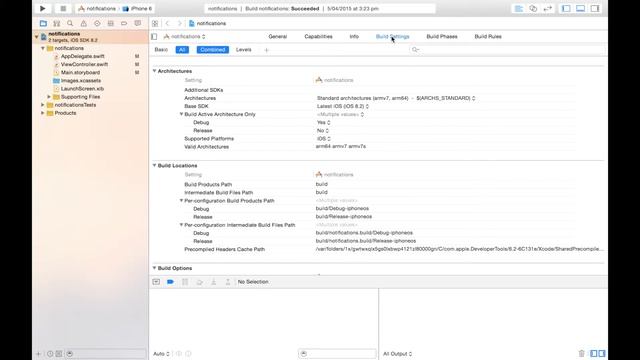This screenshot has width=640, height=360.
Task: Collapse Build Active Architecture Only setting
Action: click(x=181, y=114)
